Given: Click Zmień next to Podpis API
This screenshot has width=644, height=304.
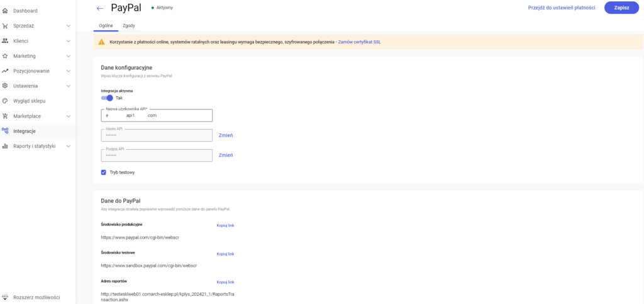Looking at the screenshot, I should click(x=226, y=155).
